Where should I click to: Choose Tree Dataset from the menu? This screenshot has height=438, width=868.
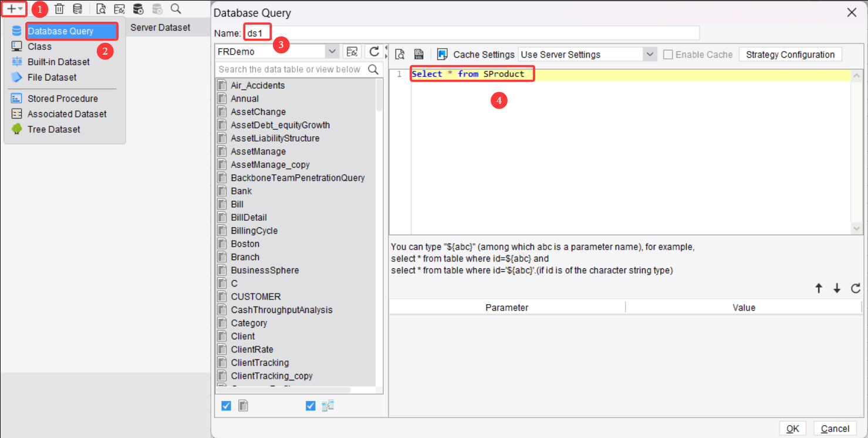point(54,129)
